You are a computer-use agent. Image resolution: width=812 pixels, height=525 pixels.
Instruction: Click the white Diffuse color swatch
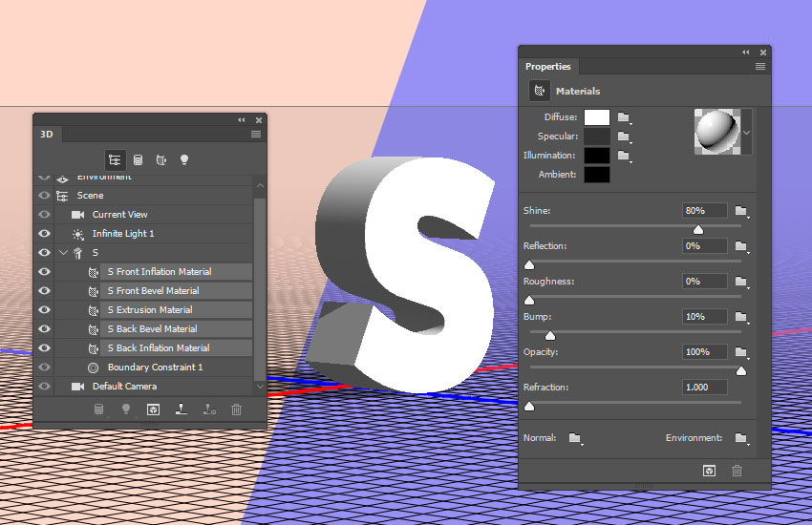597,117
